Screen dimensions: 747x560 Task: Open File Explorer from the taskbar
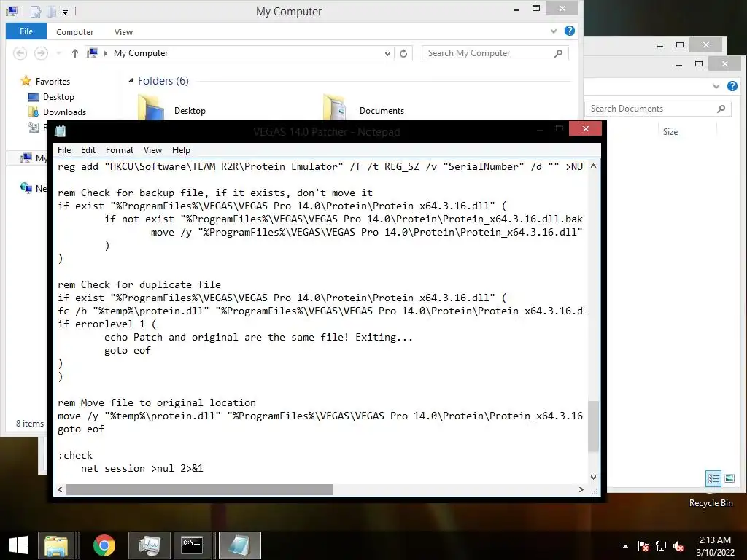[x=56, y=545]
